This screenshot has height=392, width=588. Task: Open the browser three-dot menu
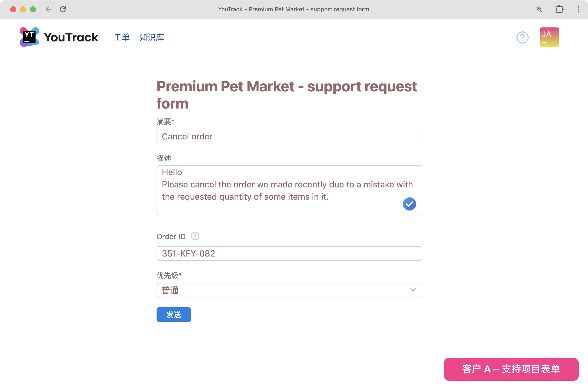(578, 9)
